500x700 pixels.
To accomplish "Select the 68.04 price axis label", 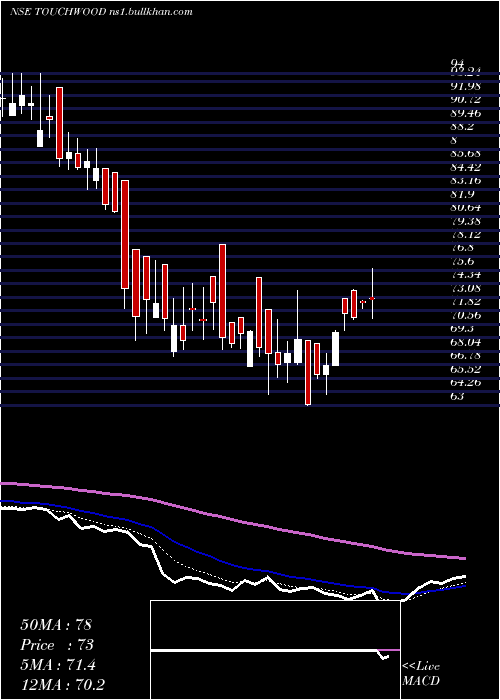I will pyautogui.click(x=466, y=342).
